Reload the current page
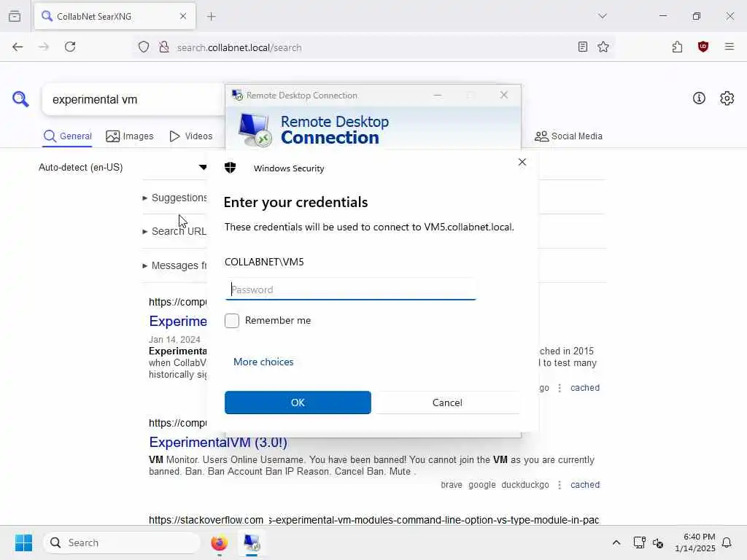 (x=70, y=47)
